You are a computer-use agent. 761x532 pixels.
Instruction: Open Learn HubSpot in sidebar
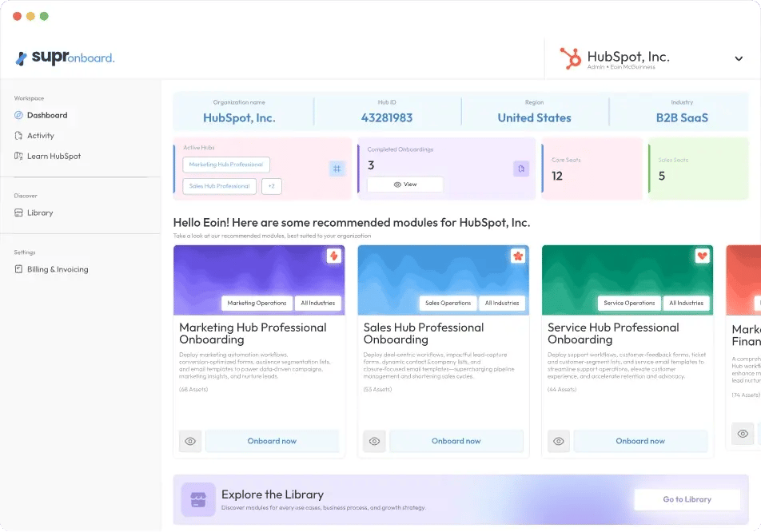(54, 156)
